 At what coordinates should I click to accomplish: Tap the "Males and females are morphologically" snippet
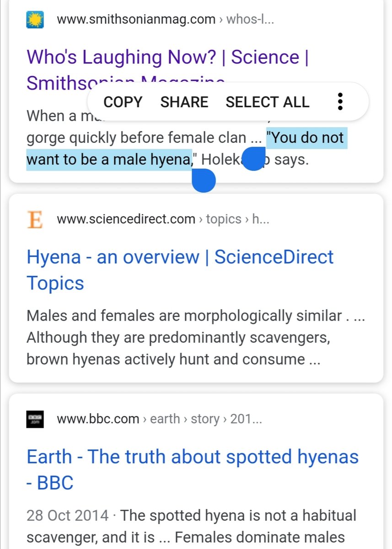click(x=184, y=316)
